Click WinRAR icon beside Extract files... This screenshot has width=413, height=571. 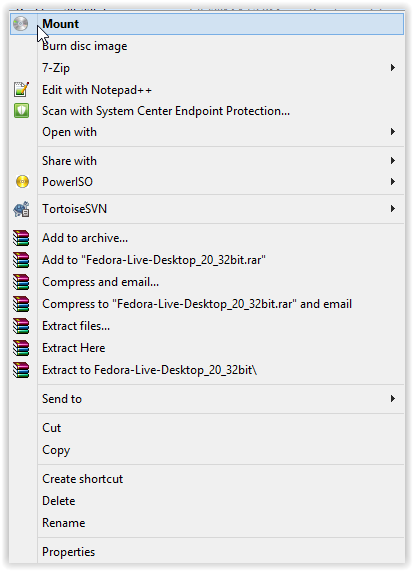pyautogui.click(x=21, y=326)
